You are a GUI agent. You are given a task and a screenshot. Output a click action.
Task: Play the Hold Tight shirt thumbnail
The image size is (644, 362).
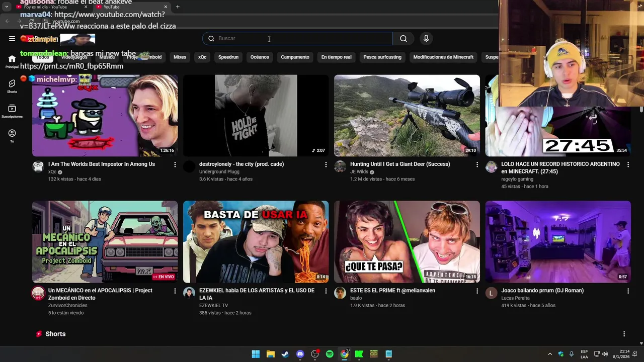coord(256,116)
